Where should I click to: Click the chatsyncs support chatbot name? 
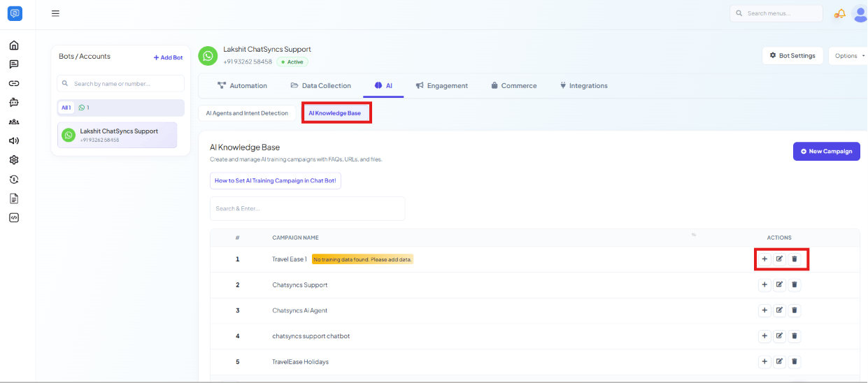click(x=311, y=336)
